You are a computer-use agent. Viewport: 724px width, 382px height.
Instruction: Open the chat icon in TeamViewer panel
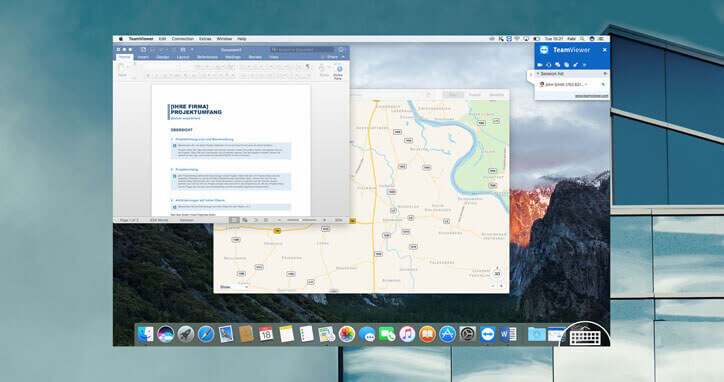coord(558,65)
